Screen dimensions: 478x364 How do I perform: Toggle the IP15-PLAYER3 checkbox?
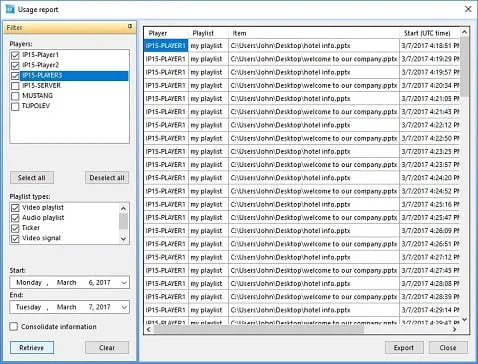pyautogui.click(x=15, y=76)
